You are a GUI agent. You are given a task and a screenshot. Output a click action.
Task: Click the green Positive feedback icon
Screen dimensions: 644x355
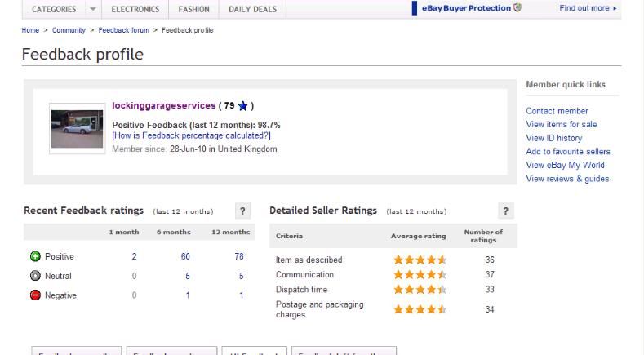35,256
